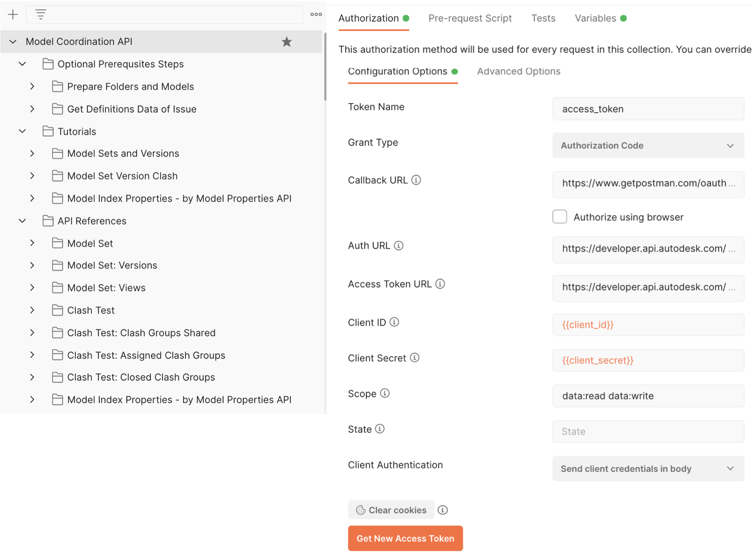
Task: Open the filter icon in the sidebar search
Action: [40, 15]
